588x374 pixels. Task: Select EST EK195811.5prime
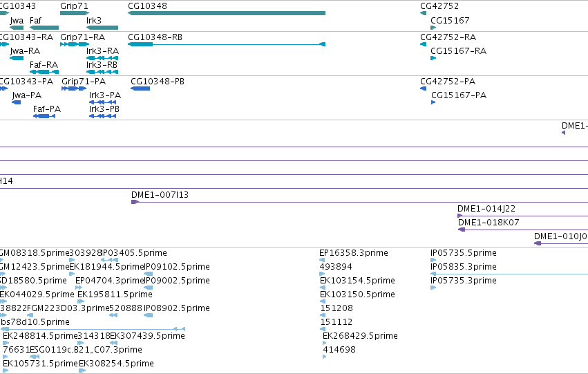[x=115, y=294]
